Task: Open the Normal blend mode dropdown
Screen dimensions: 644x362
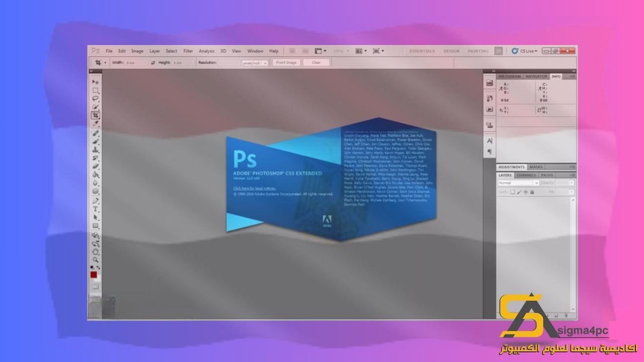Action: [x=518, y=183]
